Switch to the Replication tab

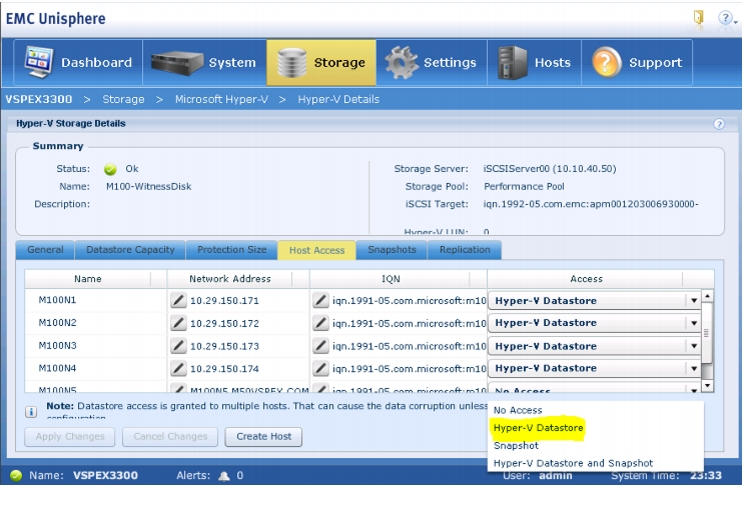point(465,250)
